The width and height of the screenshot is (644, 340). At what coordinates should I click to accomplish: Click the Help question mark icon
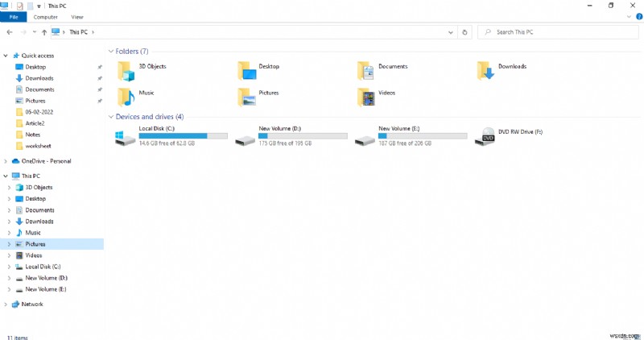point(639,17)
